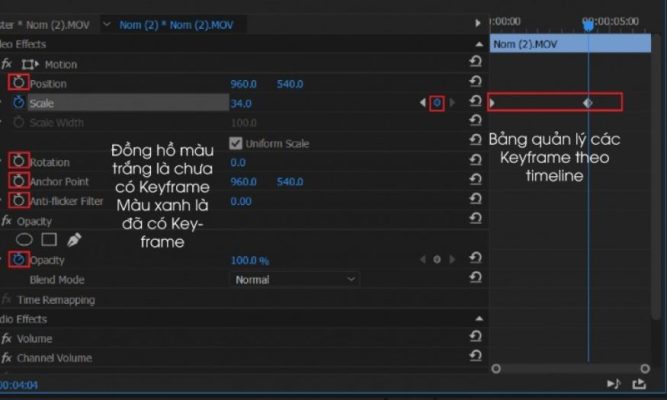Toggle the Motion fx effect on/off
667x400 pixels.
tap(7, 64)
